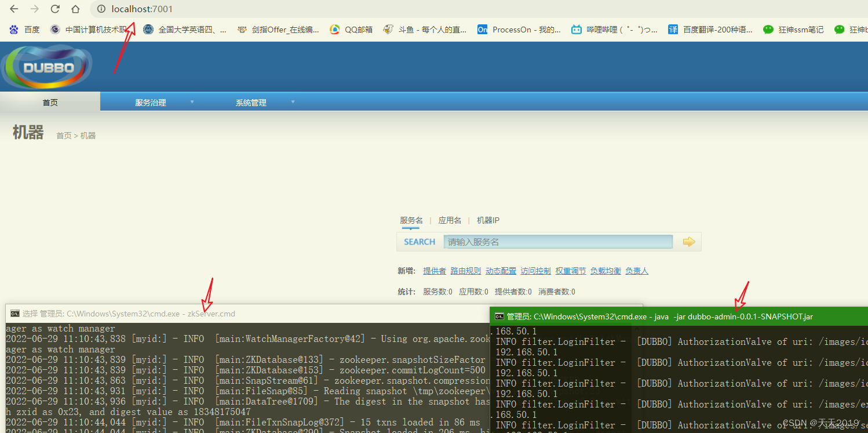
Task: Open the 百度翻译 bookmark
Action: (x=710, y=30)
